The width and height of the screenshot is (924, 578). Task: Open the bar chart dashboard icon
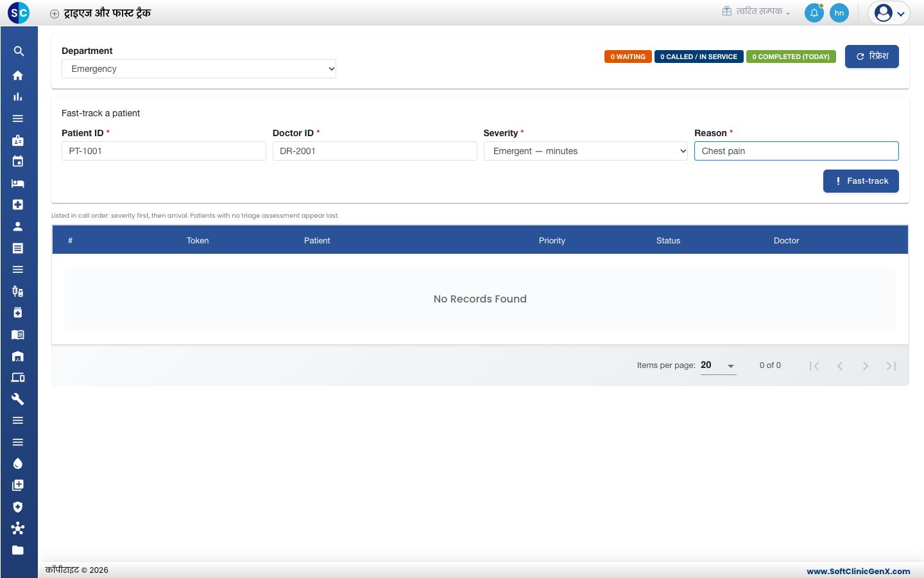tap(18, 97)
